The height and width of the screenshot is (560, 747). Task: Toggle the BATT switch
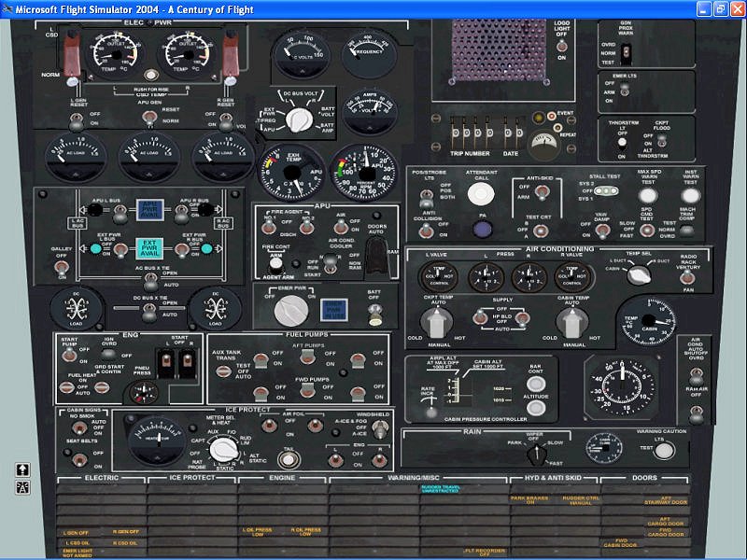tap(375, 315)
